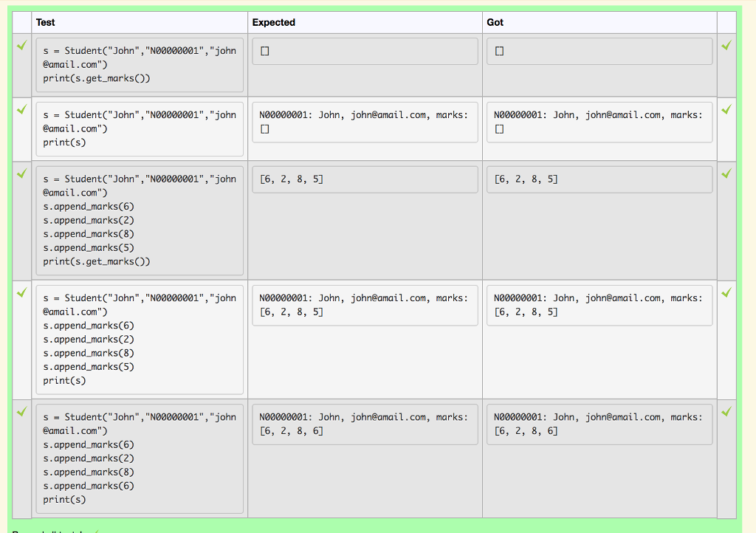Click the Expected box showing [6, 2, 8, 5] only
This screenshot has height=533, width=756.
click(x=365, y=179)
